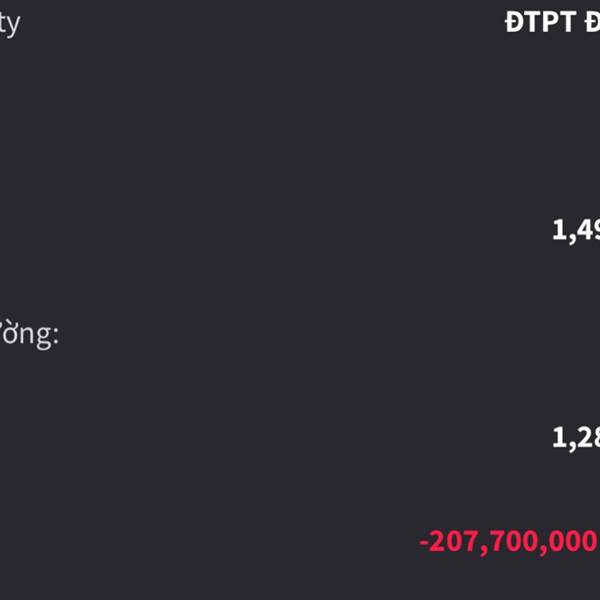Select the second white bold number 1,28
Viewport: 600px width, 600px height.
(x=576, y=437)
